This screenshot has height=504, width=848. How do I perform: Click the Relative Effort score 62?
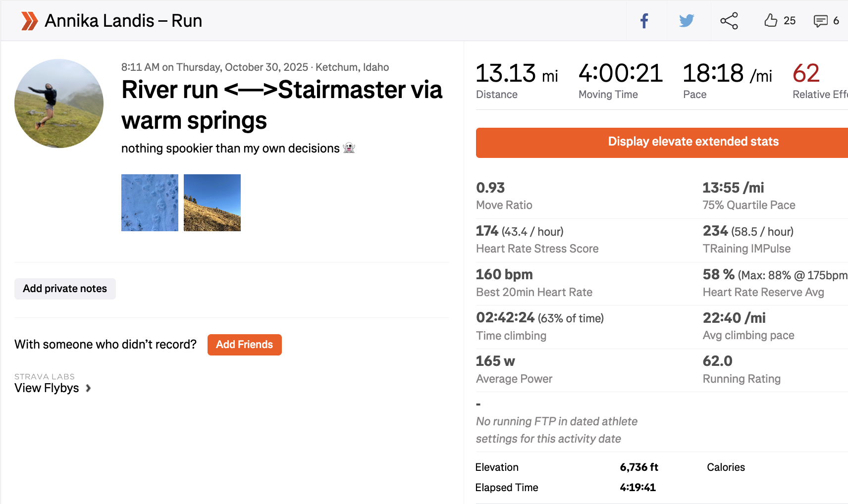coord(806,73)
